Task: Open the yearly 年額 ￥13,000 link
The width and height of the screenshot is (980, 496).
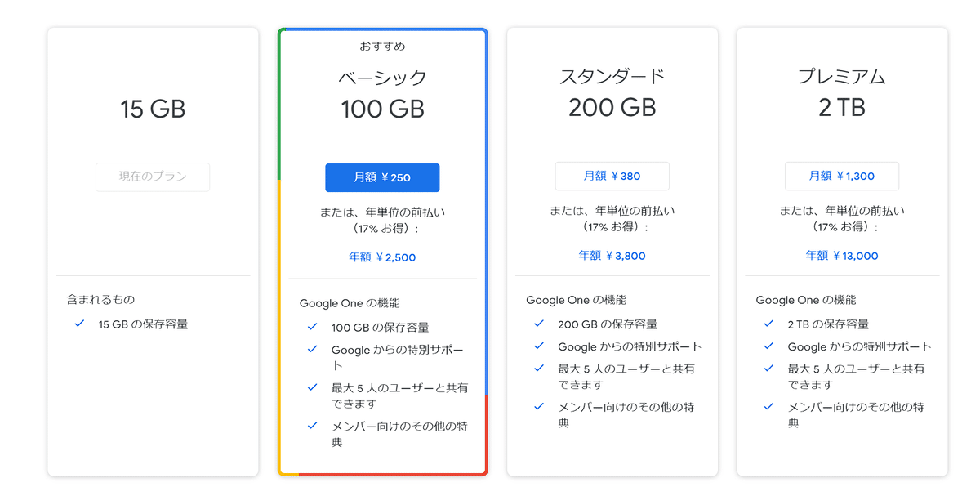Action: pyautogui.click(x=842, y=256)
